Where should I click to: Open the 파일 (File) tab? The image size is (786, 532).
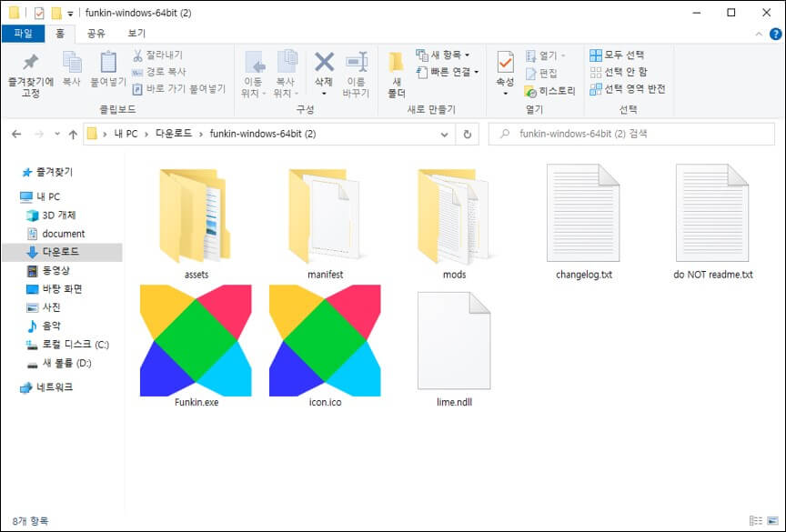23,33
